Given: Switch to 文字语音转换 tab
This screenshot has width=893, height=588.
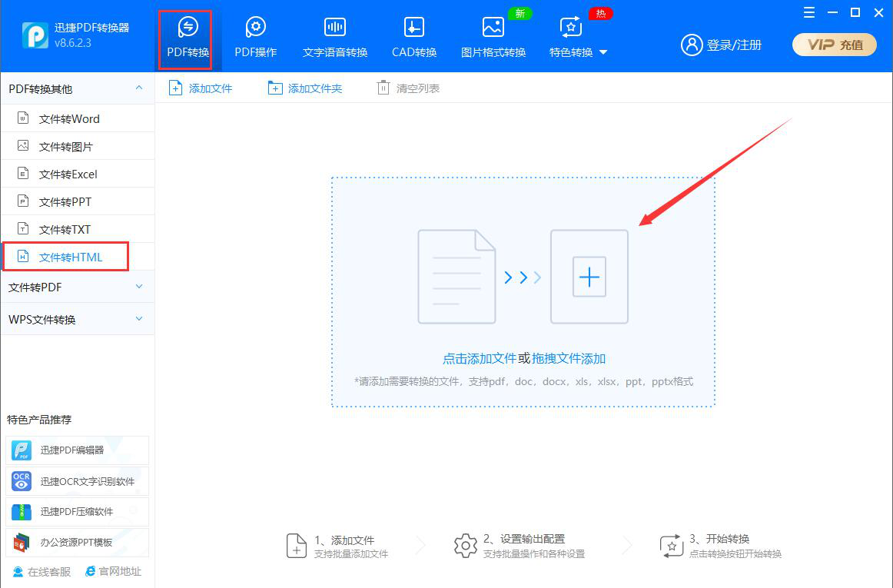Looking at the screenshot, I should point(335,38).
